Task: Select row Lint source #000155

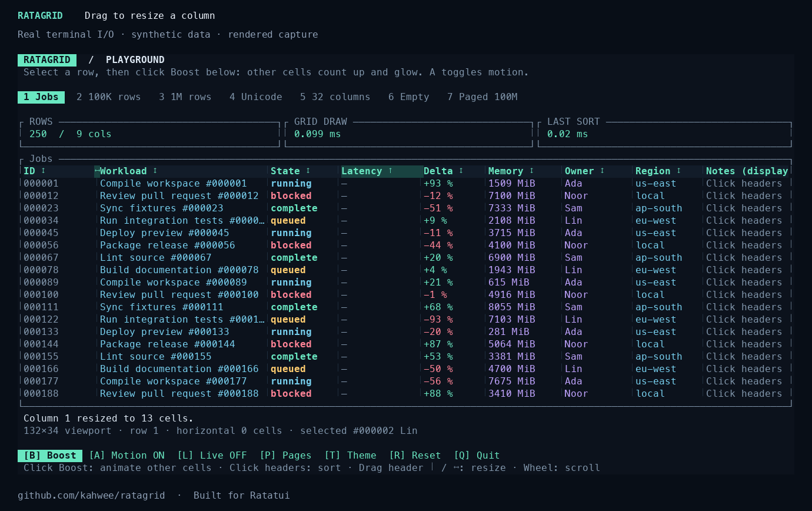Action: point(406,356)
